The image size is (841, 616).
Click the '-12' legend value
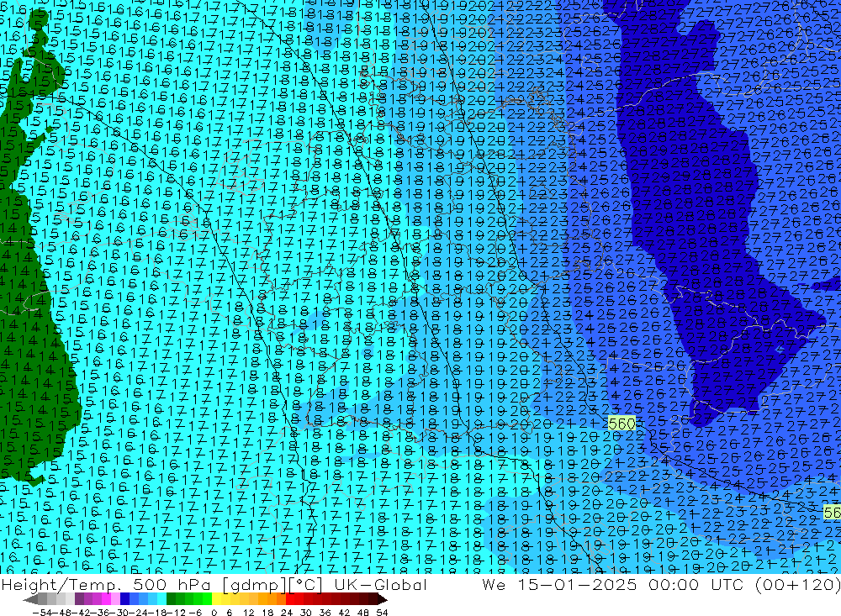click(177, 613)
